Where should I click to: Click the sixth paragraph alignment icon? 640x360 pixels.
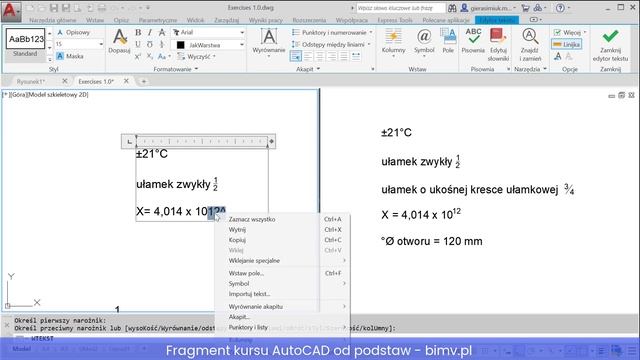coord(356,56)
